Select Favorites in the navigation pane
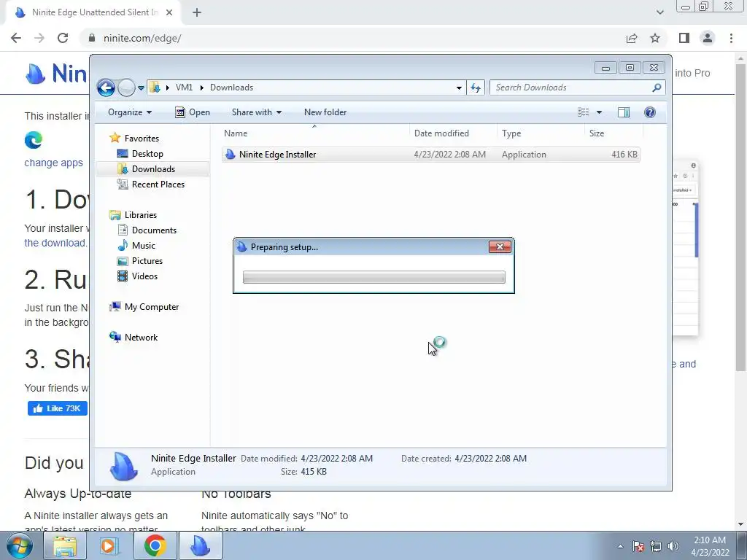Viewport: 747px width, 560px height. pos(142,139)
